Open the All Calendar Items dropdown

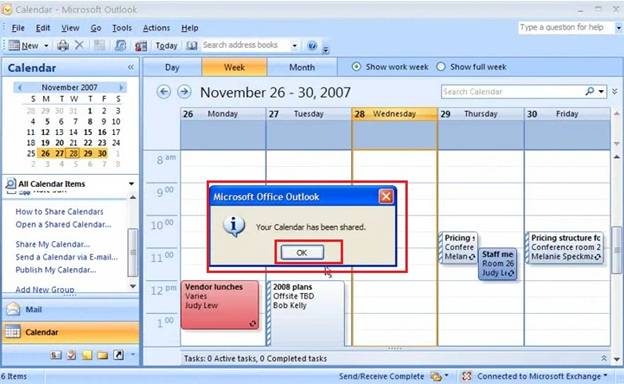131,184
